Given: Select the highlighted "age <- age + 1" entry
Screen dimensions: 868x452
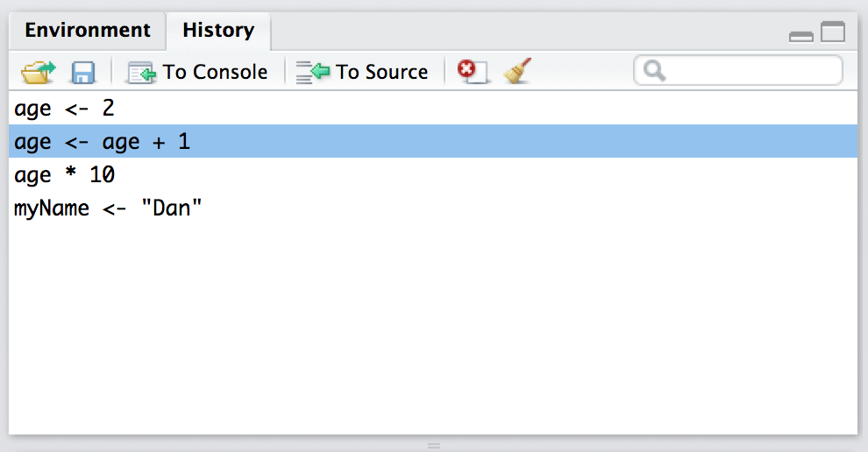Looking at the screenshot, I should point(103,142).
